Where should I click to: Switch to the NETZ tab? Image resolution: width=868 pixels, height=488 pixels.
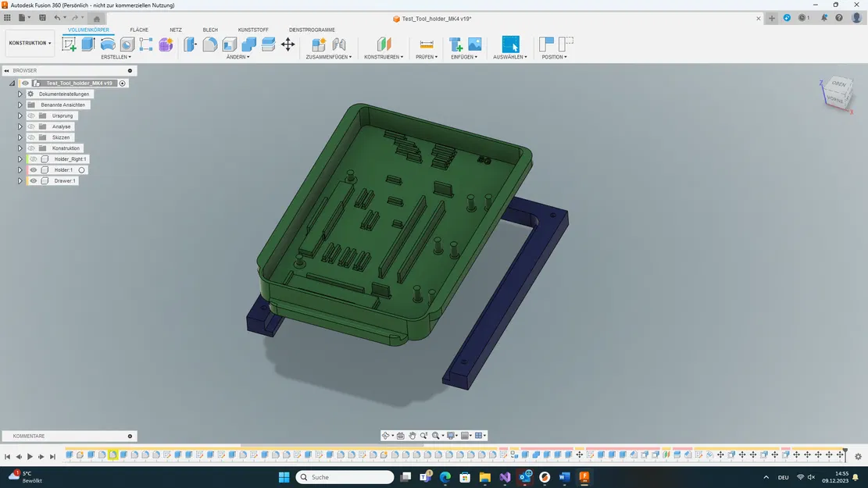pos(176,30)
